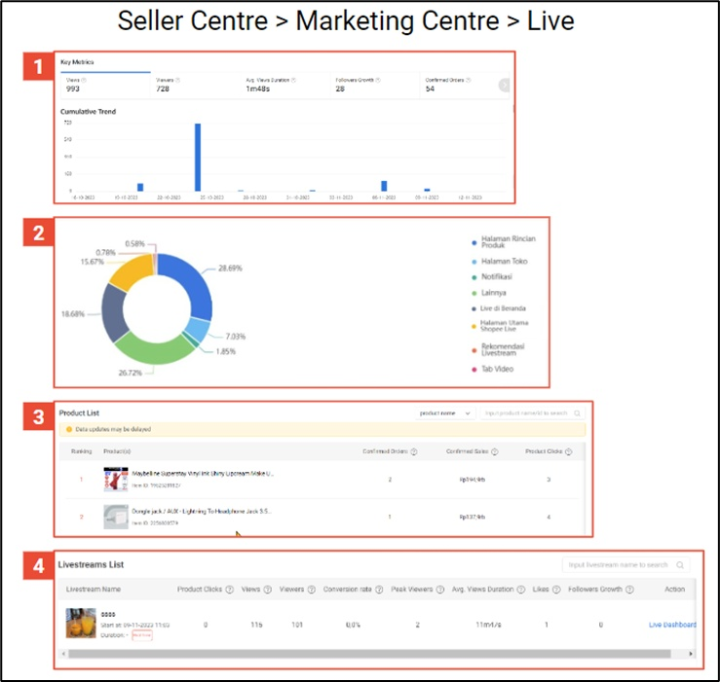Image resolution: width=720 pixels, height=682 pixels.
Task: Click the help icon next to Conversion rate
Action: click(377, 589)
